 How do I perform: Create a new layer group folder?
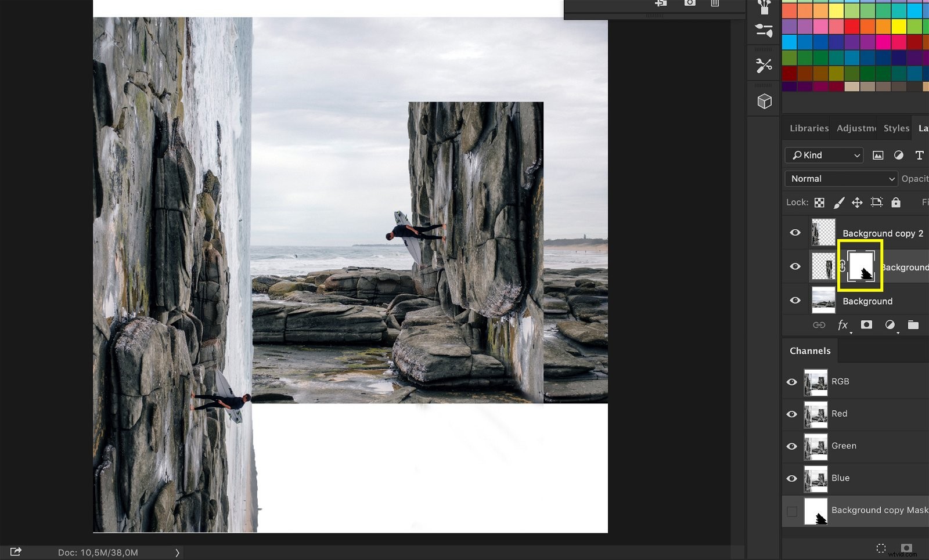click(913, 325)
